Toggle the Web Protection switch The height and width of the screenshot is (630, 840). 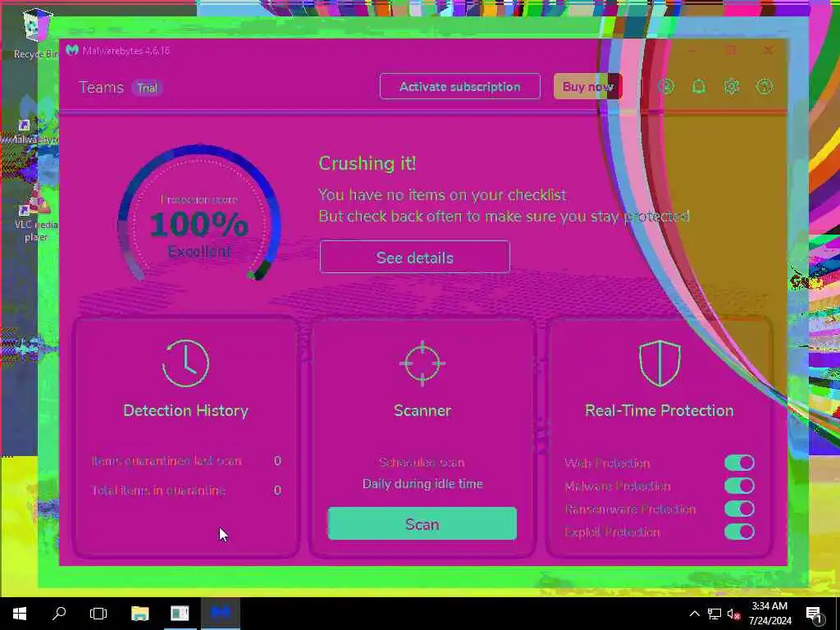click(x=739, y=463)
